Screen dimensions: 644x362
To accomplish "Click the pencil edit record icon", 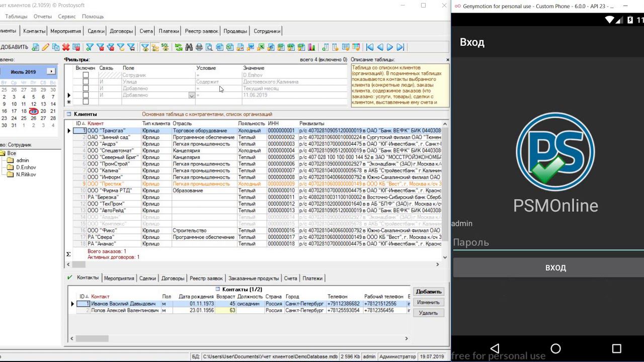I will (45, 47).
